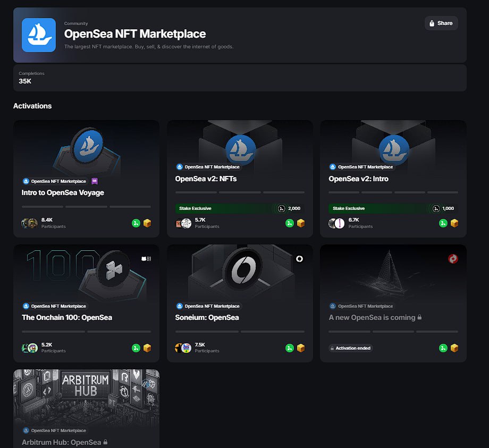Viewport: 489px width, 448px height.
Task: Click participant avatars beside 7.5K Participants
Action: point(183,348)
